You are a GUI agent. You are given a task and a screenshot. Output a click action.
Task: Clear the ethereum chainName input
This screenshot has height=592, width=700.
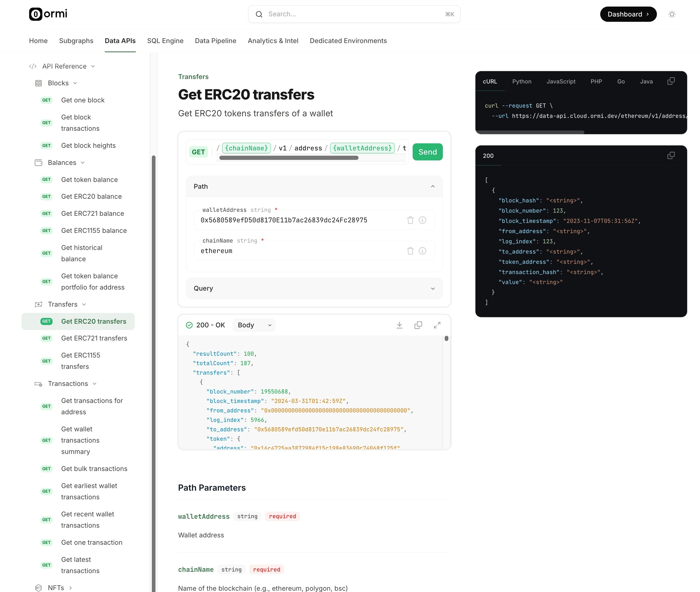click(x=410, y=251)
